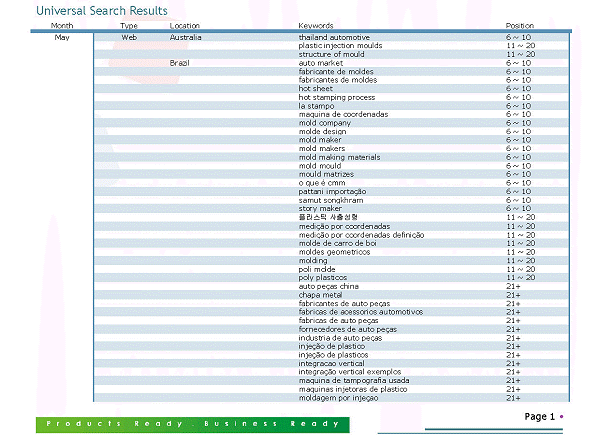Viewport: 600px width, 443px height.
Task: Click the Products Ready Business Ready banner
Action: (193, 425)
